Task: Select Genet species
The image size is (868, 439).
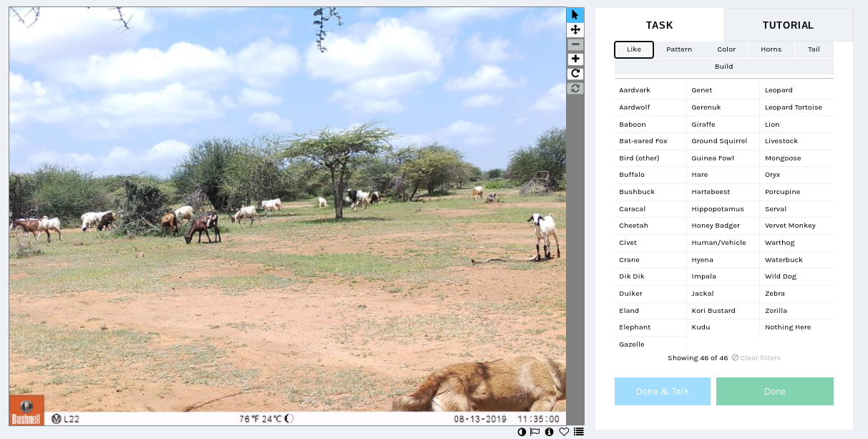Action: (x=723, y=90)
